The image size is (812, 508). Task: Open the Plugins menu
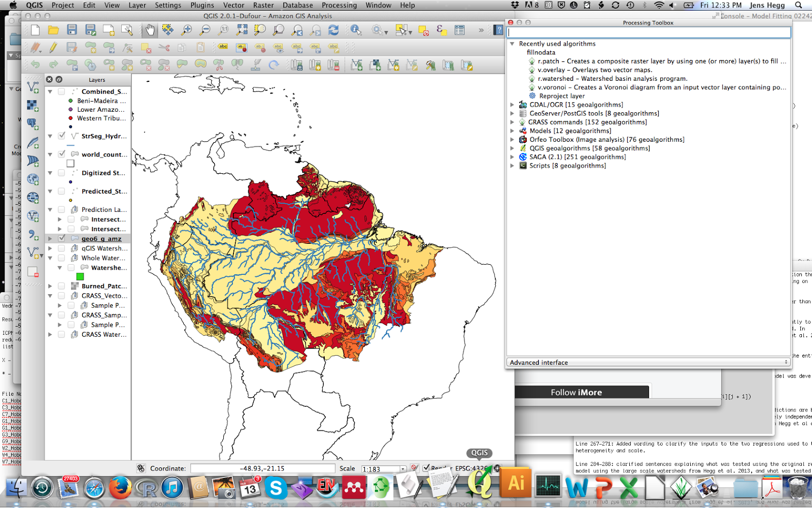(202, 5)
